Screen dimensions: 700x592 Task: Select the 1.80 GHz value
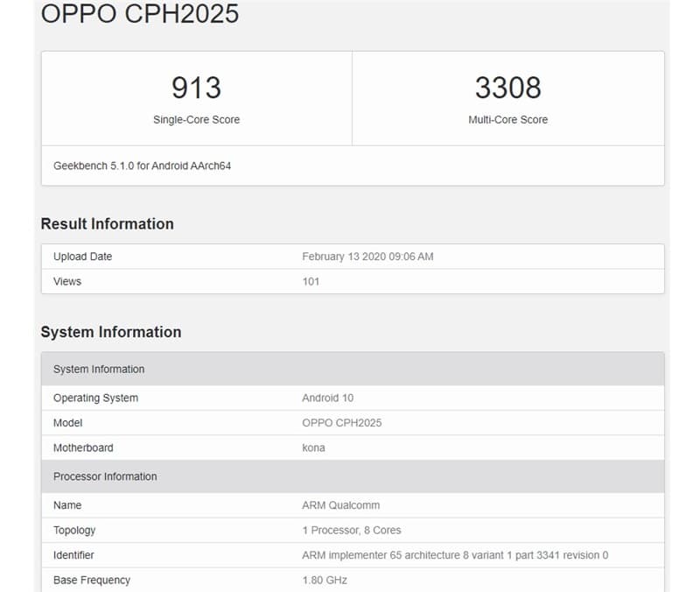[325, 580]
